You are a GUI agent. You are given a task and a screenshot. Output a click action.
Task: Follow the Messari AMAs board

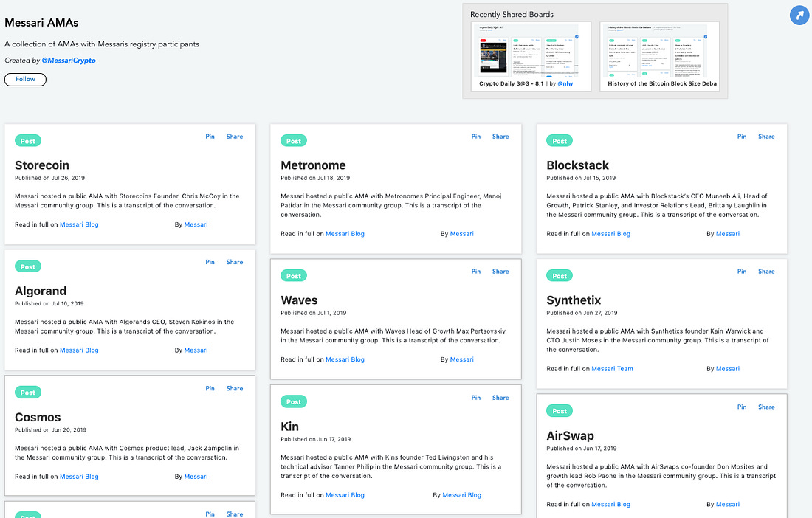point(25,79)
